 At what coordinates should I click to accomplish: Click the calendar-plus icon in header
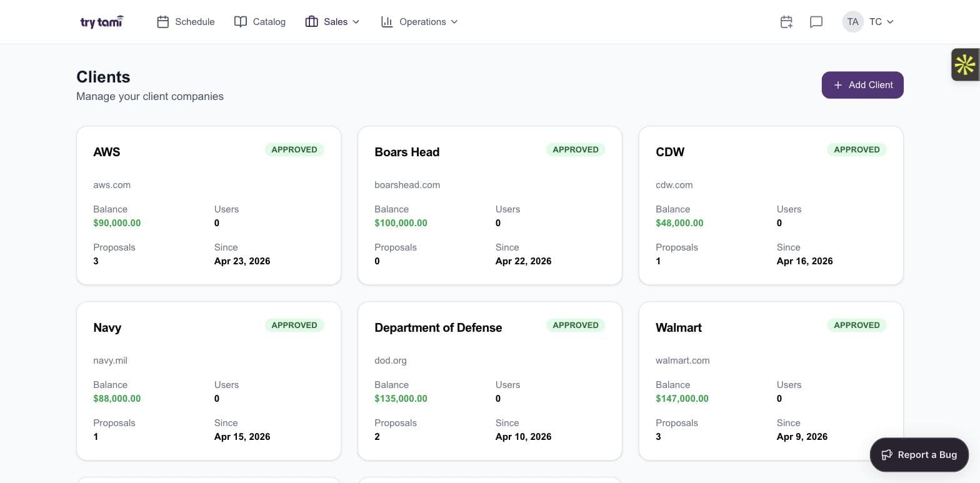tap(786, 22)
